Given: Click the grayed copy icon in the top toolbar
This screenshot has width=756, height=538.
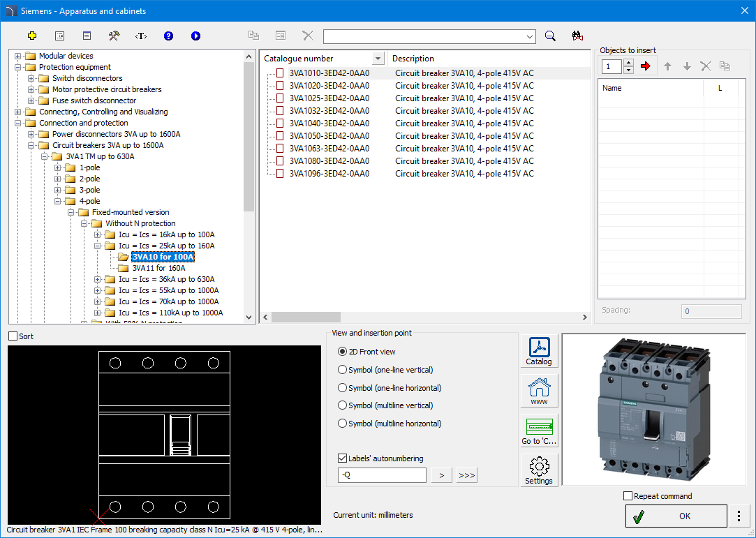Looking at the screenshot, I should tap(253, 35).
